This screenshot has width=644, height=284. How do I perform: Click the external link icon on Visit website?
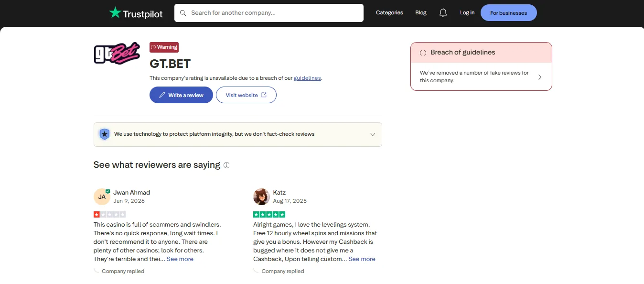pyautogui.click(x=264, y=95)
